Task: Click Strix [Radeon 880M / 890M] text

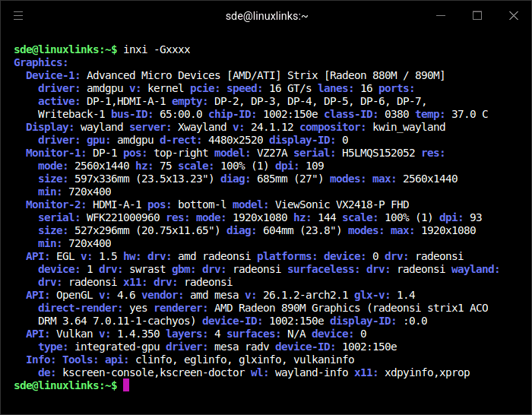Action: tap(366, 75)
